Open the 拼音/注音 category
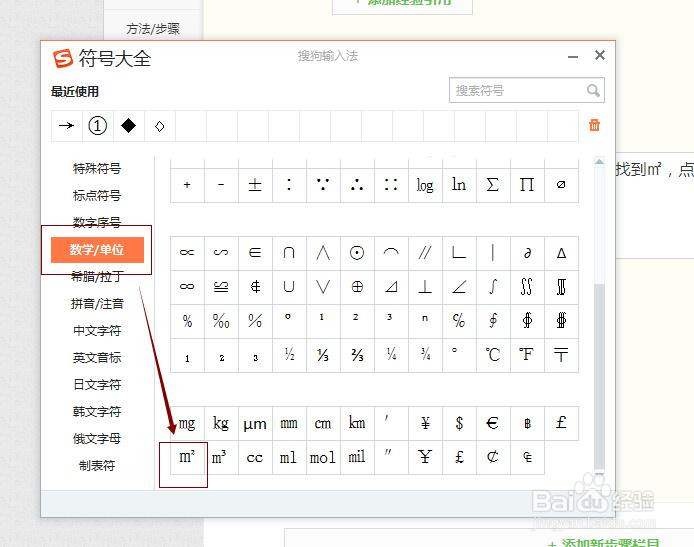Viewport: 694px width, 547px height. point(97,304)
